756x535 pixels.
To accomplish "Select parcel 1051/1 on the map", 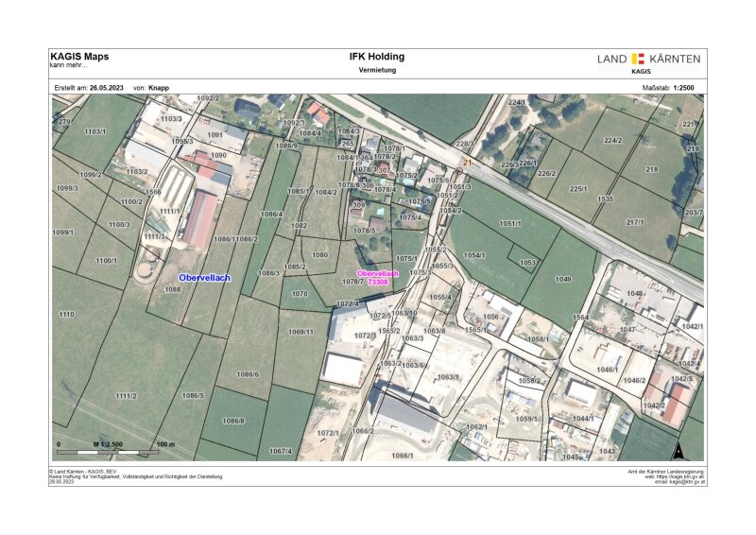I will click(511, 223).
